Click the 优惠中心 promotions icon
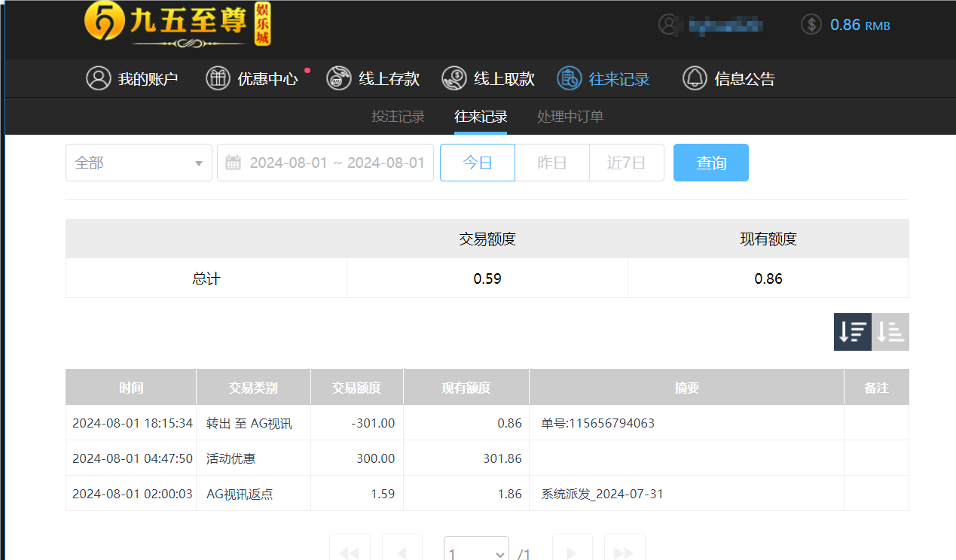 (x=218, y=78)
